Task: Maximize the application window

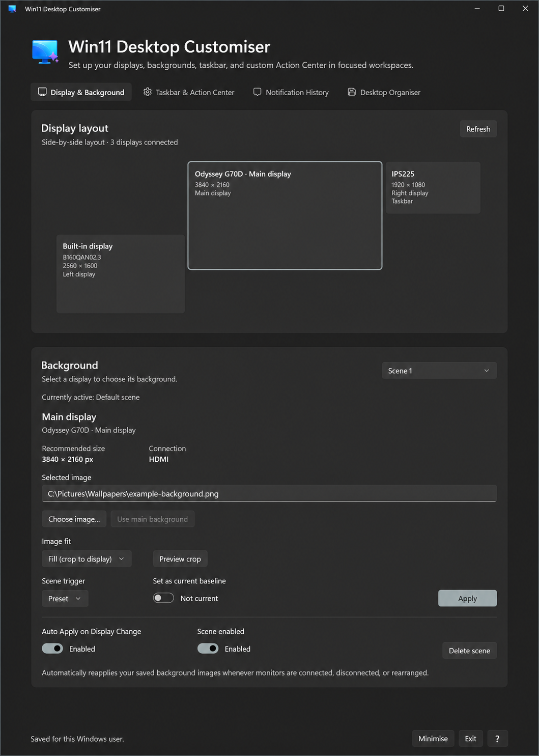Action: click(x=501, y=8)
